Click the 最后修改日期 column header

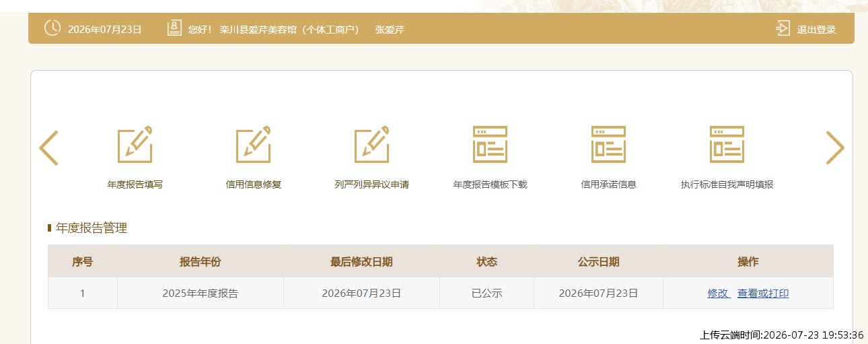tap(361, 261)
